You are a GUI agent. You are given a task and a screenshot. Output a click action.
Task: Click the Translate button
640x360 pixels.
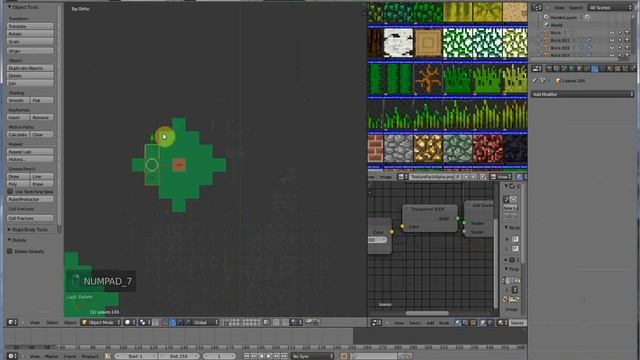point(30,26)
